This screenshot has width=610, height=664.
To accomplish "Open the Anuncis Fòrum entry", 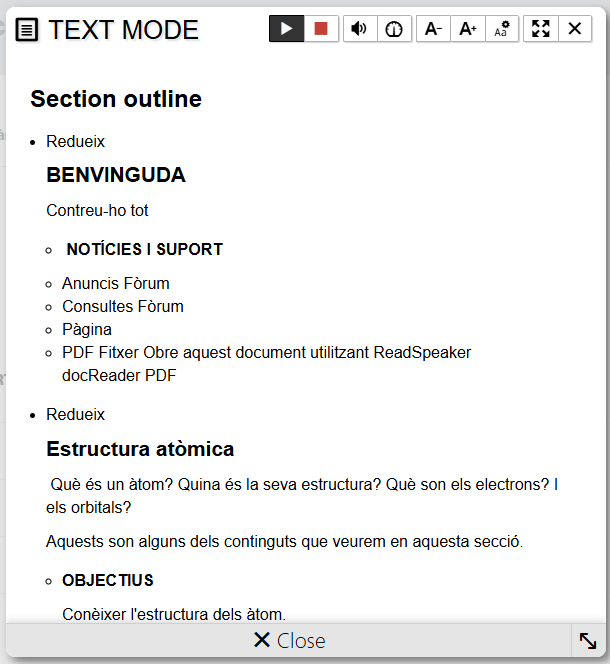I will tap(116, 283).
